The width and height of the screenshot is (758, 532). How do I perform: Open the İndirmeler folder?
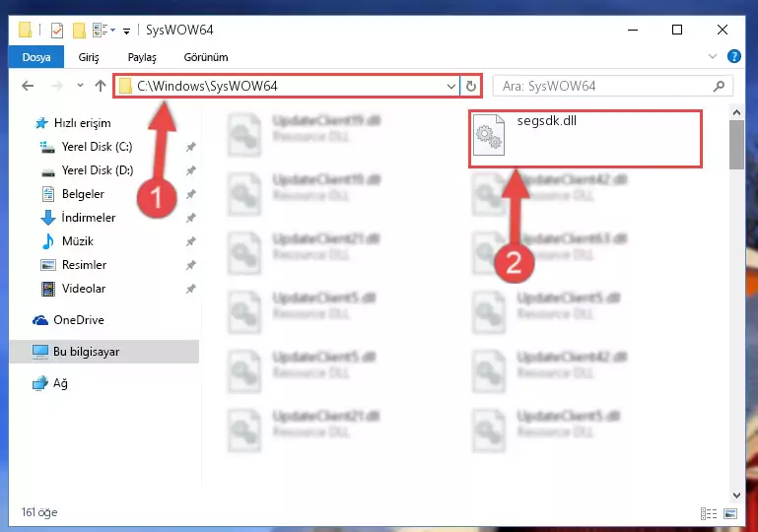coord(89,218)
